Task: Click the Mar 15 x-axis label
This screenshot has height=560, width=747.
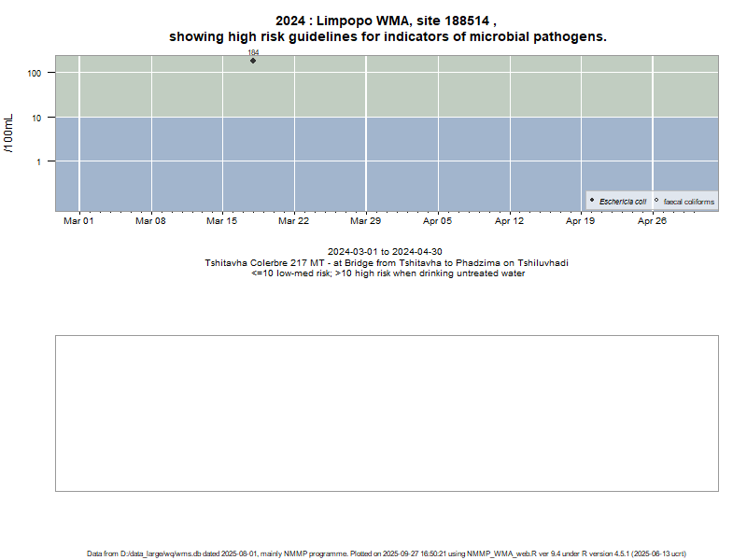Action: point(221,221)
